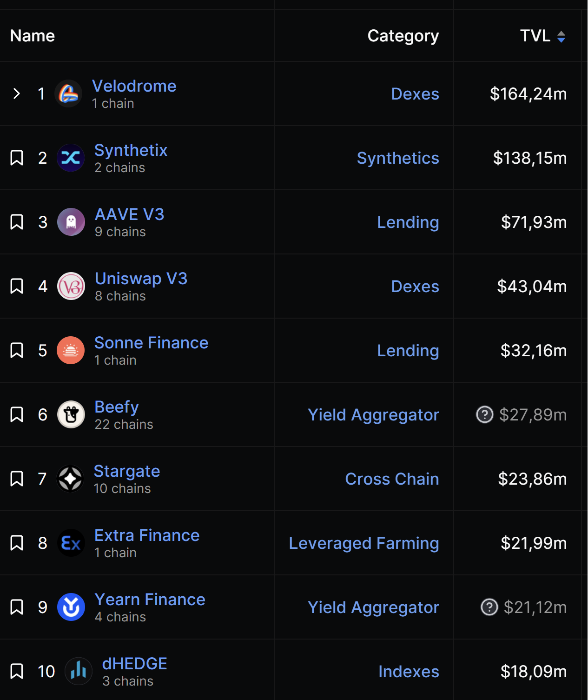Open the Uniswap V3 protocol page
Screen dimensions: 588x700
click(x=141, y=279)
